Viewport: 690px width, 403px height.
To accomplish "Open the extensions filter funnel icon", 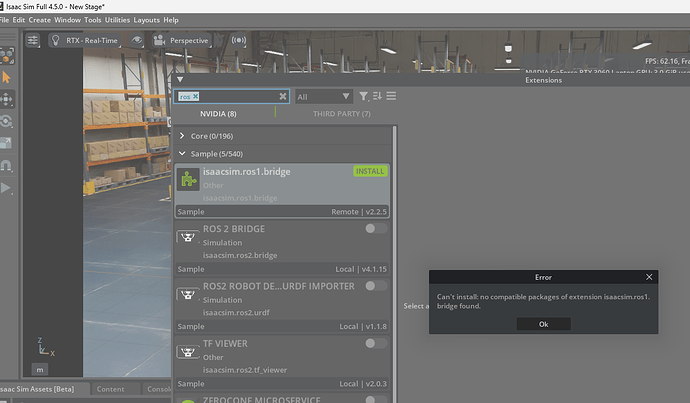I will pyautogui.click(x=363, y=96).
